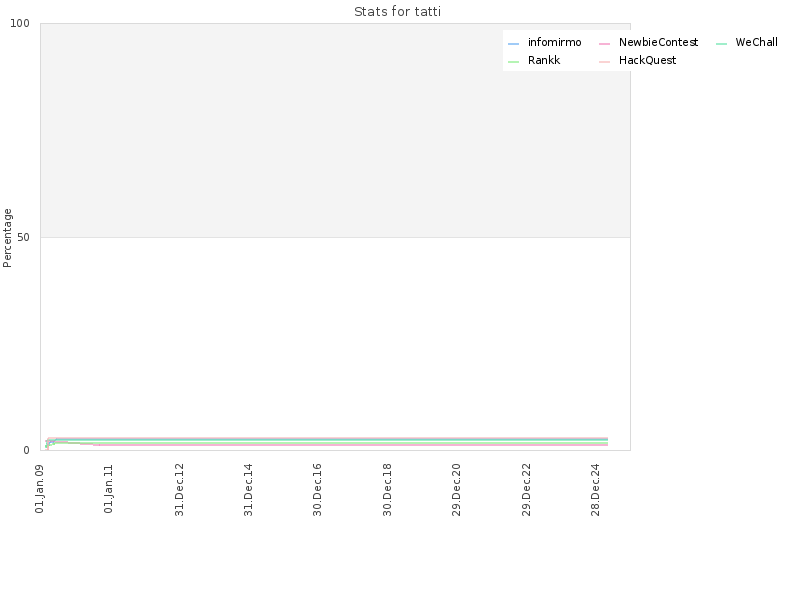Click the 28.Dec.24 x-axis date label
The height and width of the screenshot is (600, 800).
coord(595,490)
